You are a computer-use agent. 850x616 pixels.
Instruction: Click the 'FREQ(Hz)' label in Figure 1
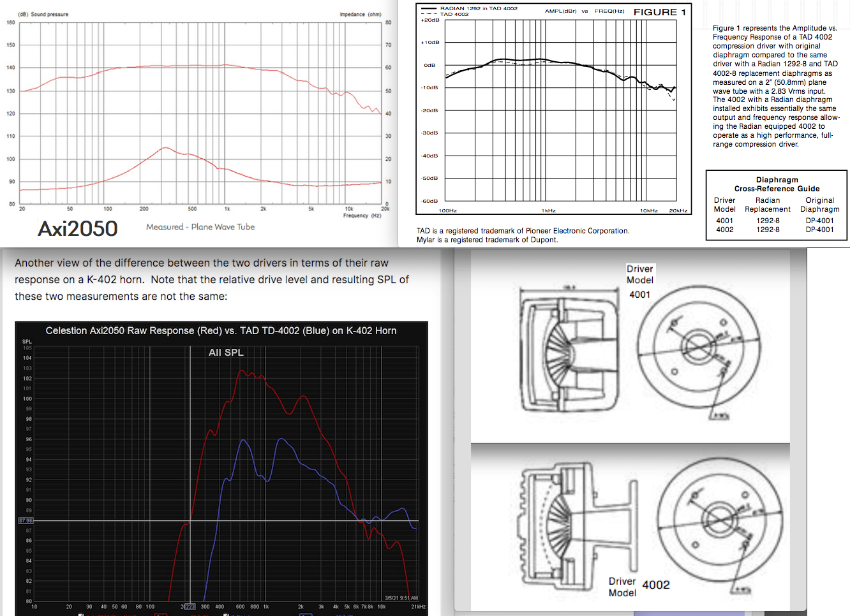(609, 11)
